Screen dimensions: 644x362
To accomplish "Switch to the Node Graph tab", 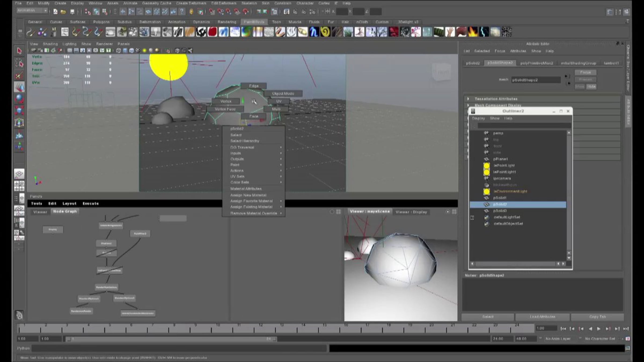I will click(x=65, y=212).
